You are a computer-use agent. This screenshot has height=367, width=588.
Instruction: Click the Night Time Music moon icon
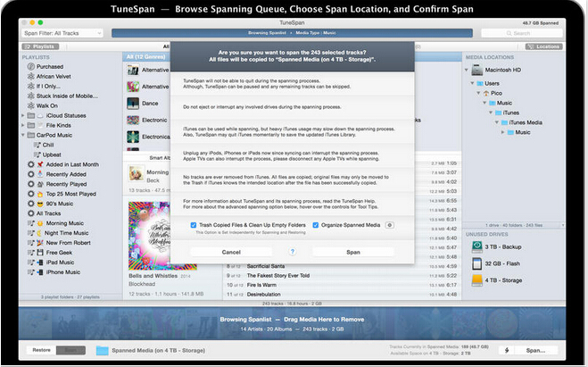[x=40, y=233]
